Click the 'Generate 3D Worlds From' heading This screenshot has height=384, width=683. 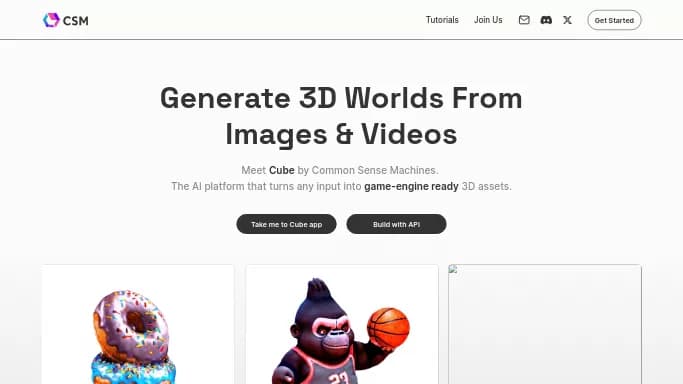pyautogui.click(x=341, y=98)
